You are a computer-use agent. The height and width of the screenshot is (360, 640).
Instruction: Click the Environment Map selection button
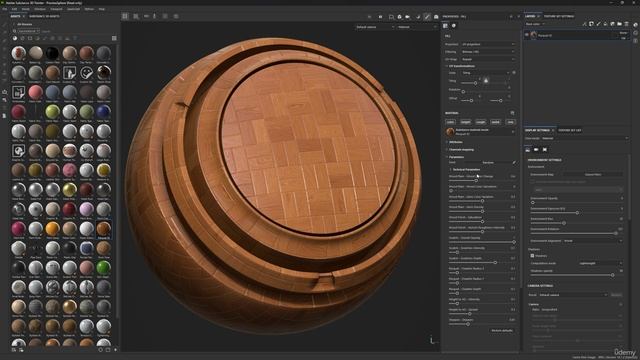tap(593, 174)
